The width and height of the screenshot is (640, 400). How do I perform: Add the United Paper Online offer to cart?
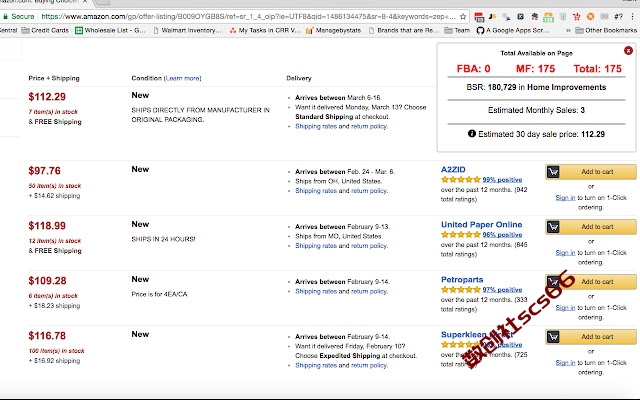coord(591,227)
